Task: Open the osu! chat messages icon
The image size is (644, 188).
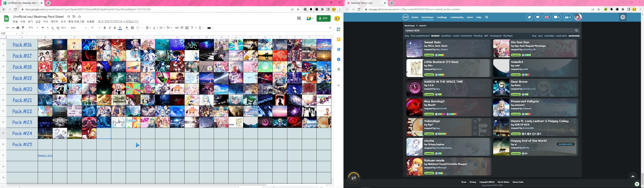Action: pyautogui.click(x=557, y=17)
